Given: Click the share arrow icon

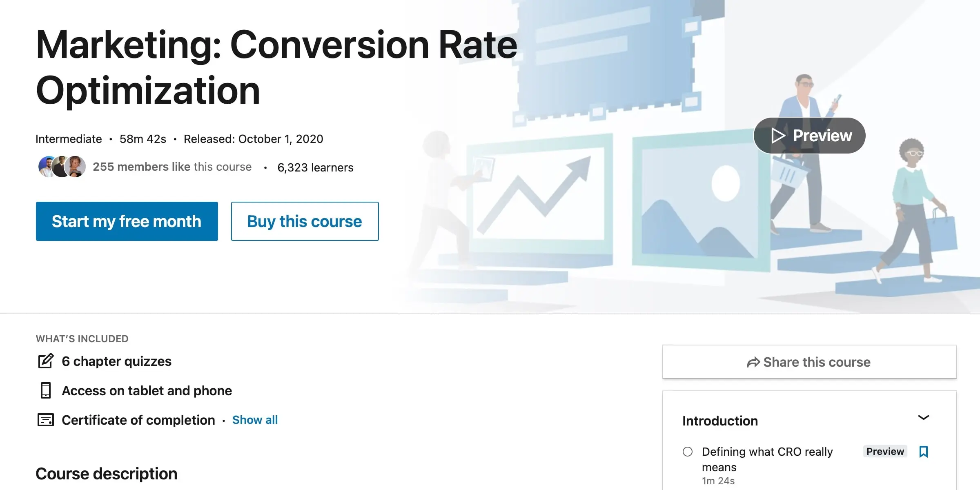Looking at the screenshot, I should pos(753,362).
